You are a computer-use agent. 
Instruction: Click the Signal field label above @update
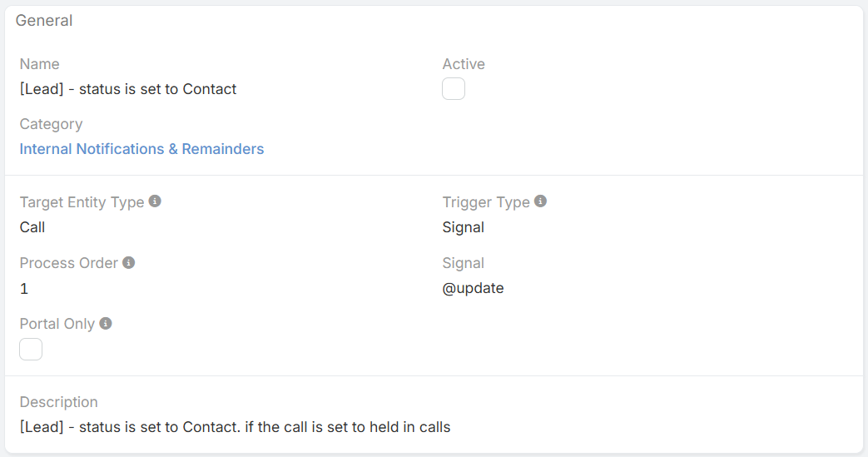[463, 263]
